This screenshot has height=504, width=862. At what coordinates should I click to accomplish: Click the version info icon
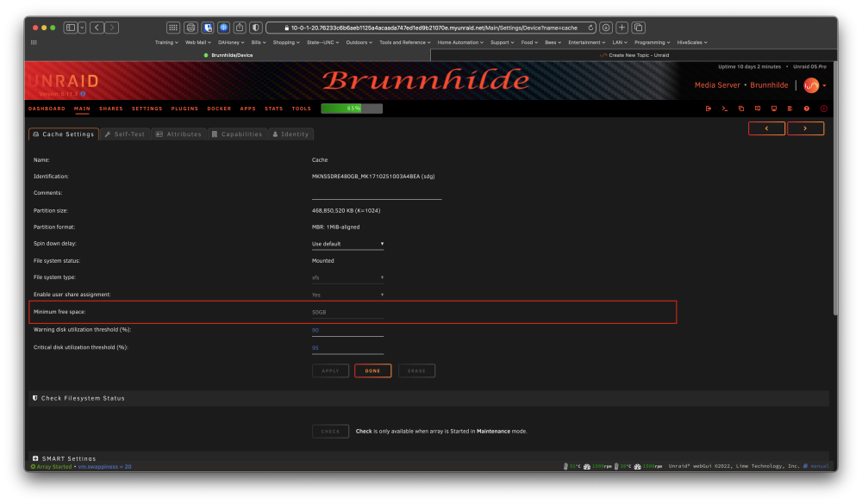[83, 94]
